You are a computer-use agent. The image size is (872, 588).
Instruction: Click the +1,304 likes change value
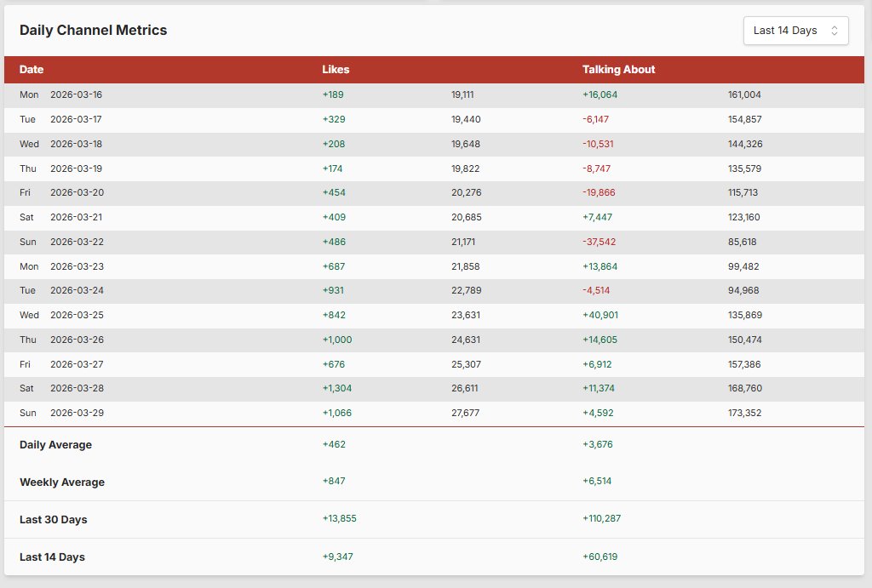[x=337, y=388]
